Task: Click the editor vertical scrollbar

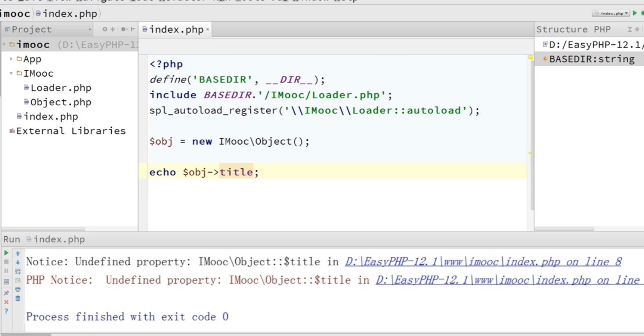Action: (532, 134)
